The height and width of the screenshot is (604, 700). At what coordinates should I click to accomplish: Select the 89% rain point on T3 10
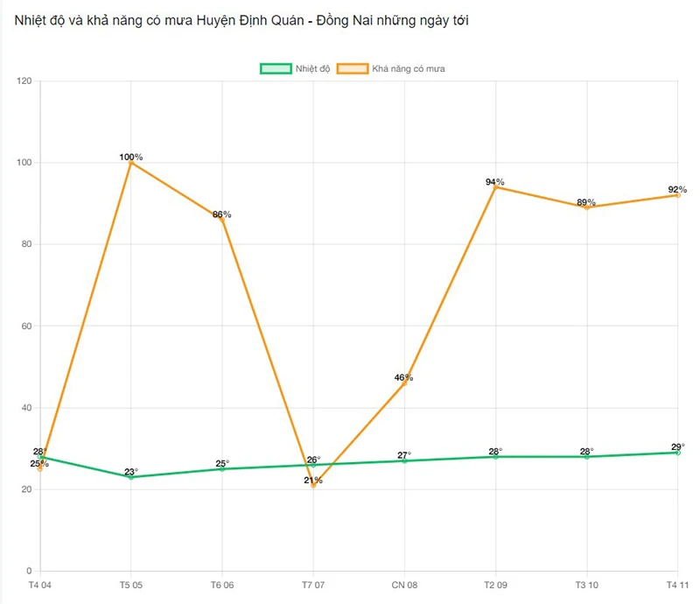[x=586, y=207]
